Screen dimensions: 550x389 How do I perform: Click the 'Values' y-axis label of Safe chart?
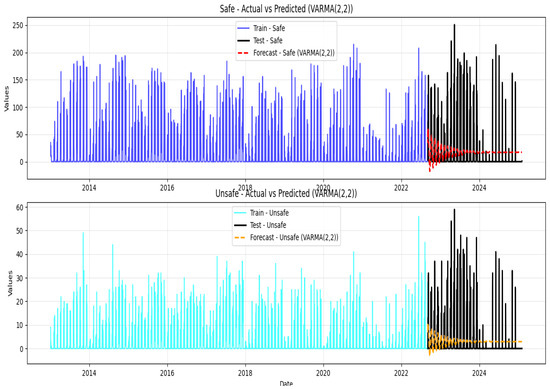6,99
